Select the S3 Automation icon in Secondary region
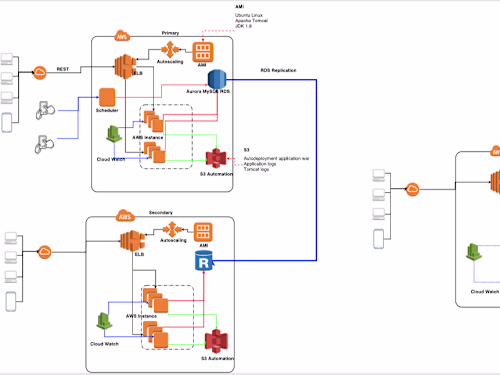Image resolution: width=500 pixels, height=375 pixels. point(216,341)
